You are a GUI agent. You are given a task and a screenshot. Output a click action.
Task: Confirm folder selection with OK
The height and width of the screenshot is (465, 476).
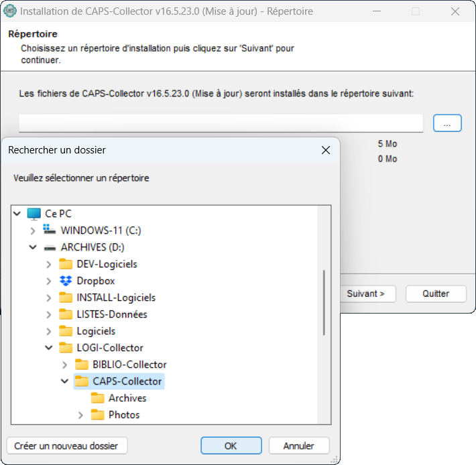click(x=231, y=446)
